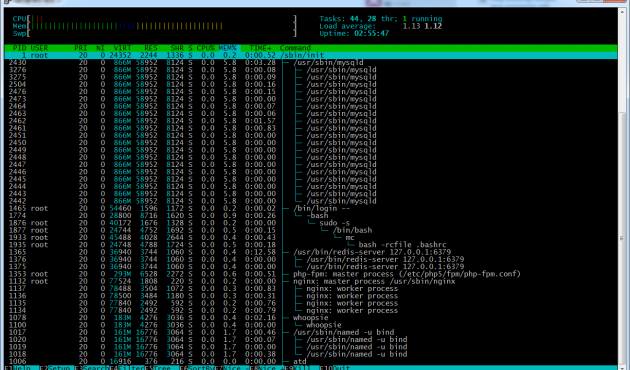Select the -bash process PID 1774

pyautogui.click(x=311, y=216)
